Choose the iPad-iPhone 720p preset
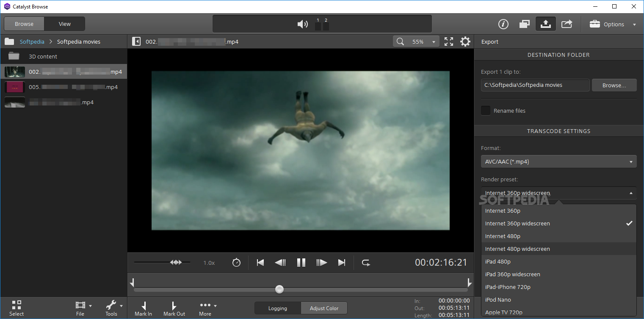644x319 pixels. point(558,287)
